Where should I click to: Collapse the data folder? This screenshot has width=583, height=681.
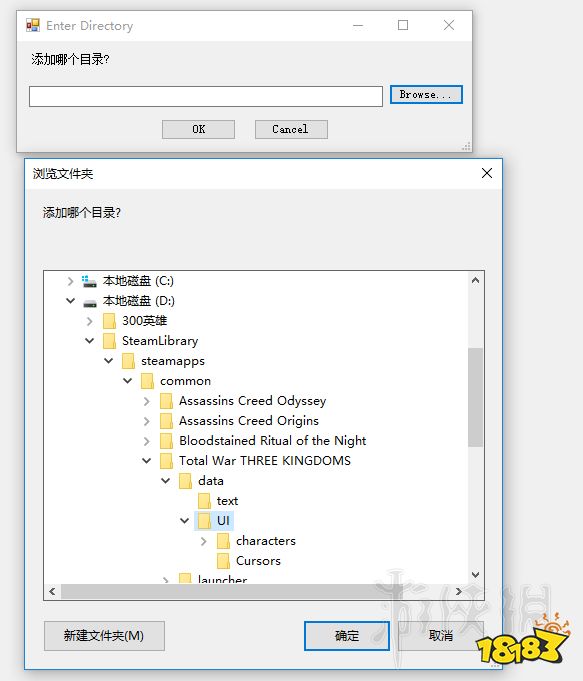click(x=166, y=481)
